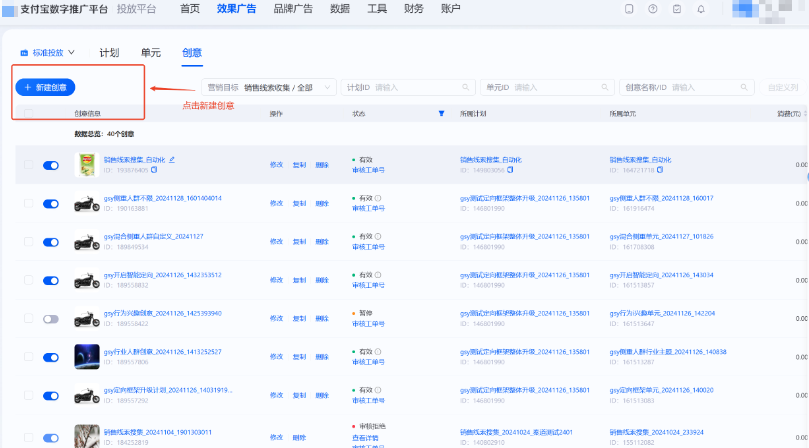The image size is (809, 448).
Task: Click the chips bag thumbnail of first creative
Action: coord(87,165)
